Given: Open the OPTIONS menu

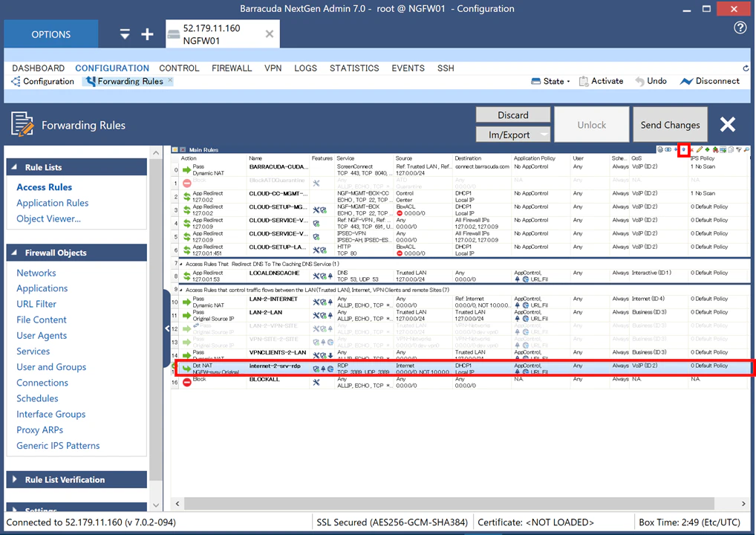Looking at the screenshot, I should tap(51, 34).
